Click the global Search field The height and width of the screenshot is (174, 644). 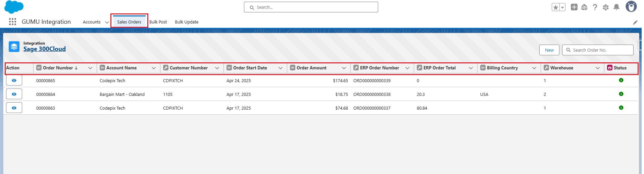[311, 7]
